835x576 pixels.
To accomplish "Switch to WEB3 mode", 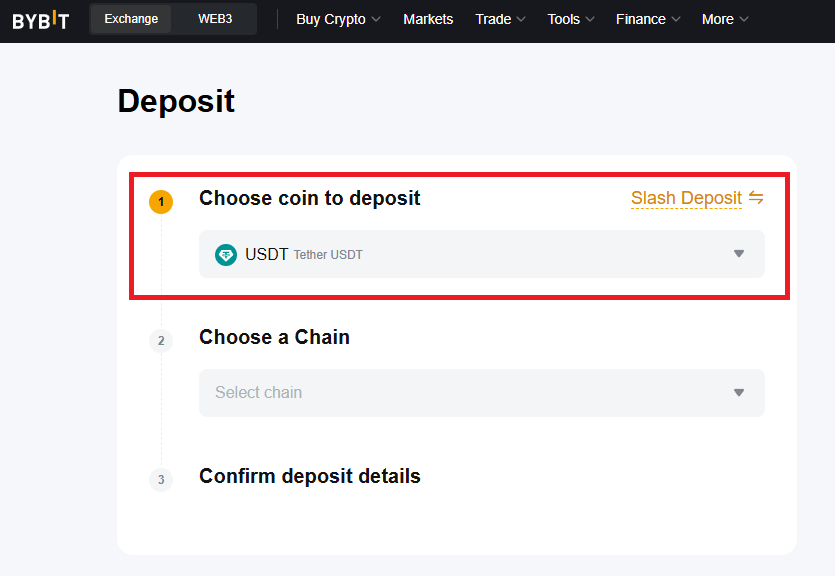I will click(x=215, y=19).
